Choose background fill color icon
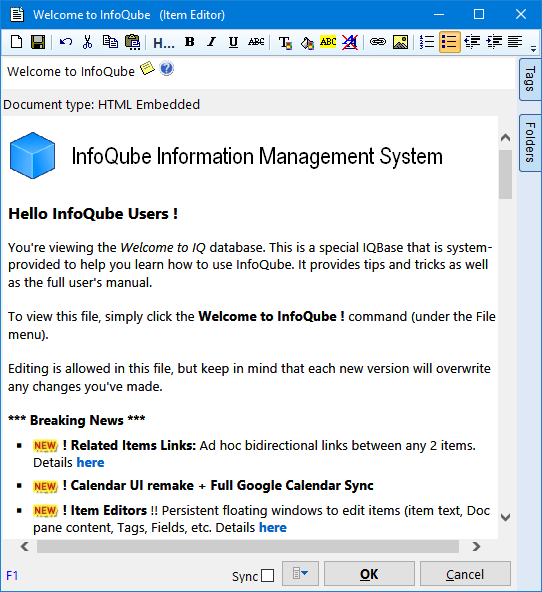 (x=307, y=43)
